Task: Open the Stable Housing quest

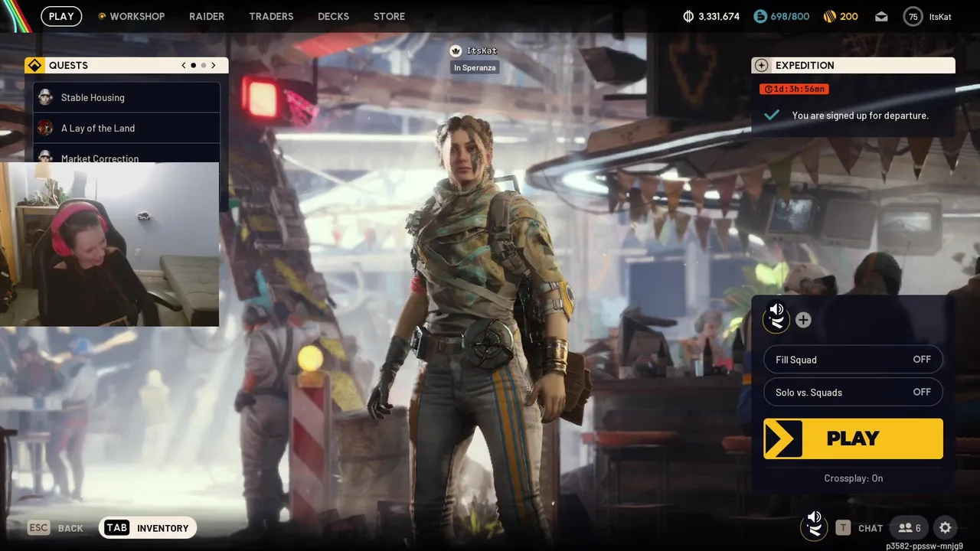Action: pyautogui.click(x=126, y=97)
